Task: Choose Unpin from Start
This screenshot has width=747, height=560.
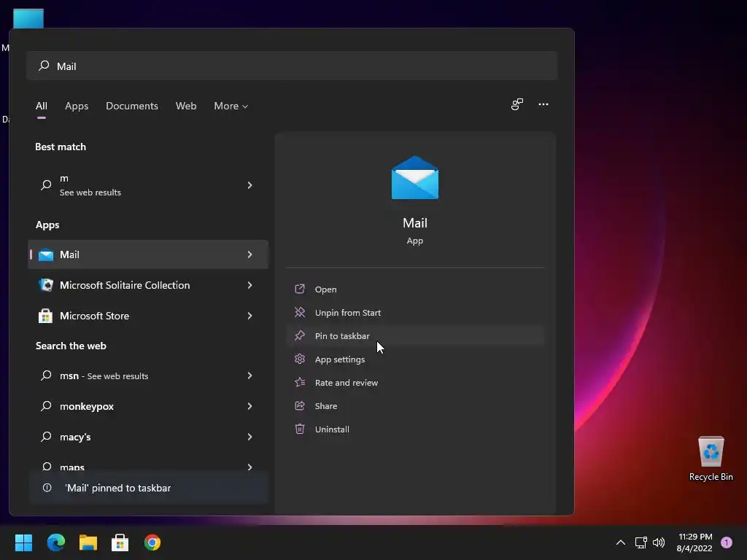Action: click(415, 312)
